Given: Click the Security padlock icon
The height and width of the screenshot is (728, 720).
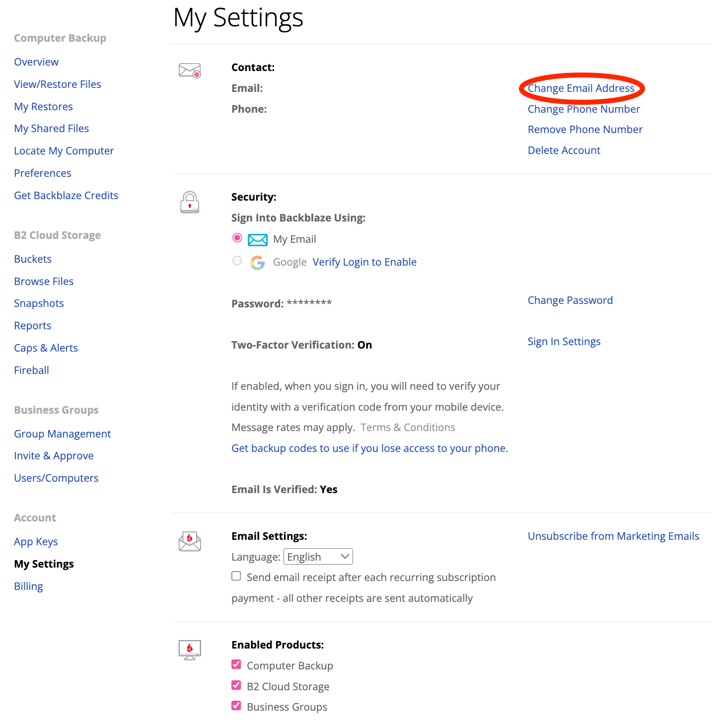Looking at the screenshot, I should click(x=190, y=202).
